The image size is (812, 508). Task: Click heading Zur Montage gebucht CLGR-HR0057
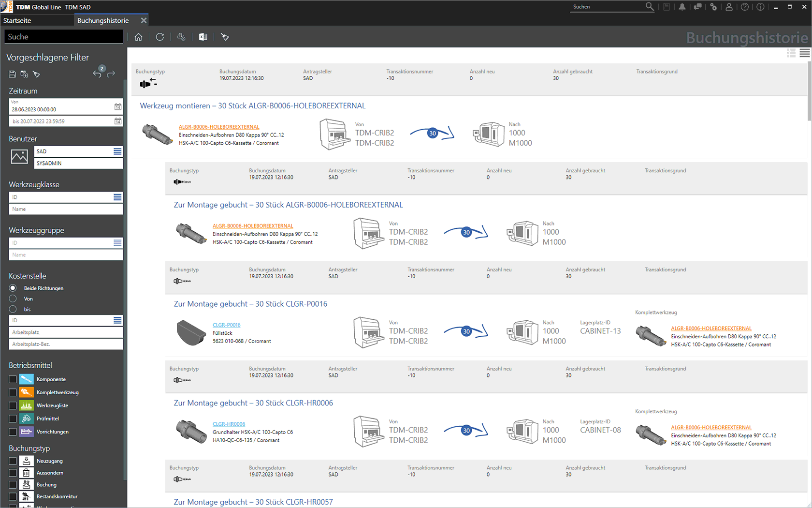click(253, 502)
